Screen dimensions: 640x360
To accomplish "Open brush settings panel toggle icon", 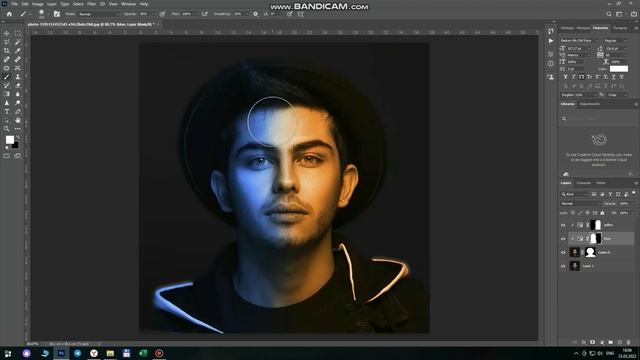I will 57,14.
